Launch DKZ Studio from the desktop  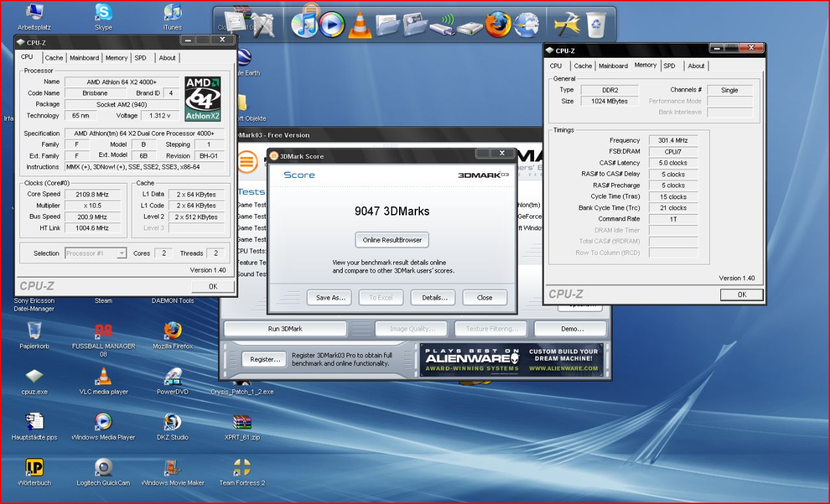pos(173,426)
